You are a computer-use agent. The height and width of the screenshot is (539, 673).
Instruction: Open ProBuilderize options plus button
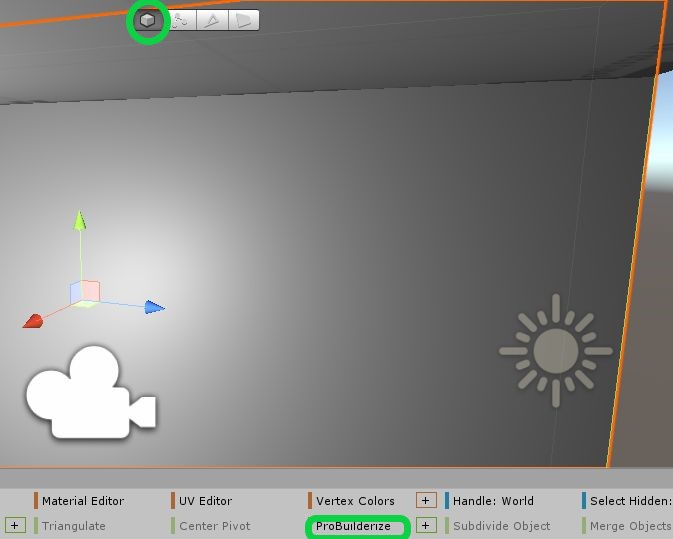425,525
